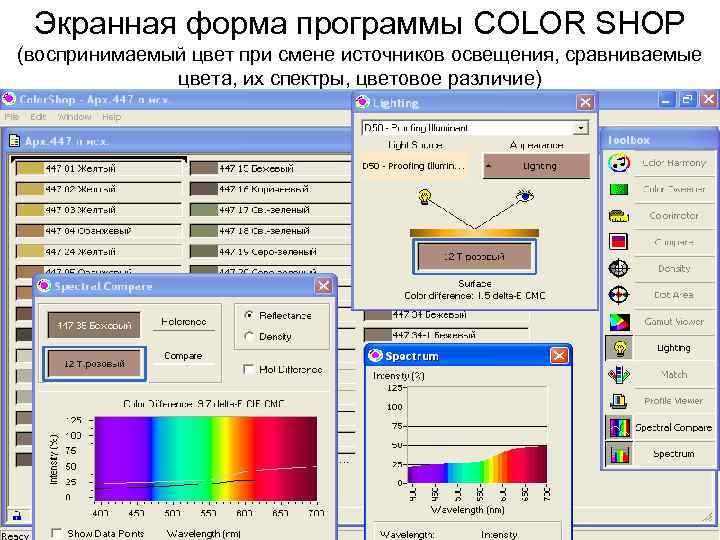Click the Spectral Compare window title icon

coord(44,286)
